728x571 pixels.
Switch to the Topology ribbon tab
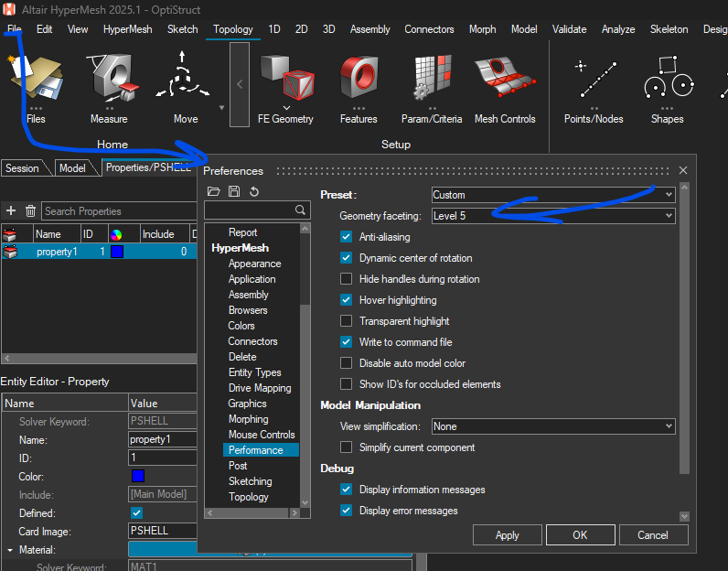pyautogui.click(x=233, y=28)
